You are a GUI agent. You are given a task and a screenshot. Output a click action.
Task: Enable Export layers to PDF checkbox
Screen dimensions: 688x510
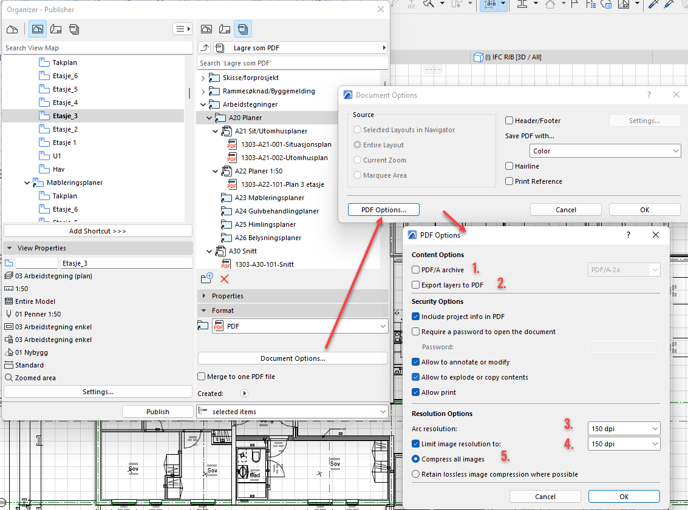(x=416, y=285)
